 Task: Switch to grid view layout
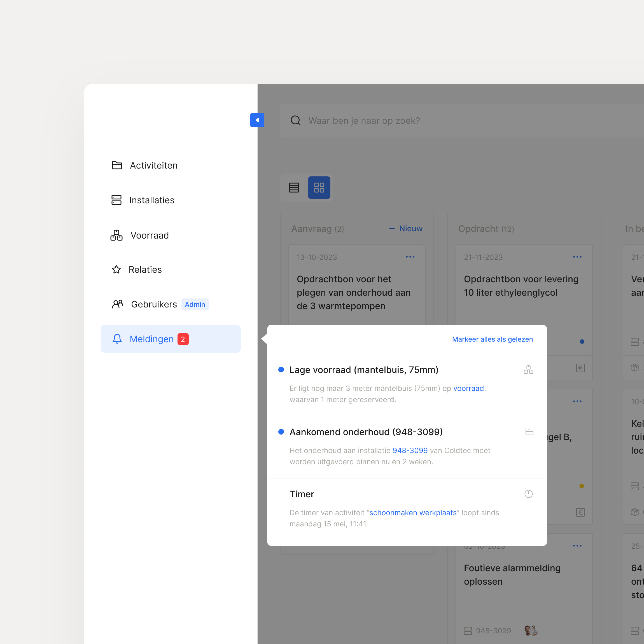[319, 187]
